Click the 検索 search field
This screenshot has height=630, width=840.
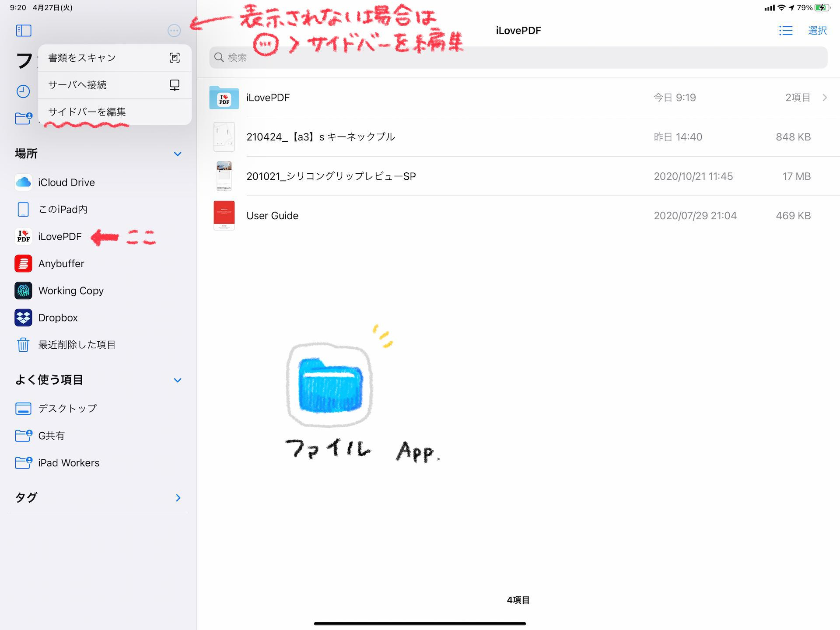point(518,57)
